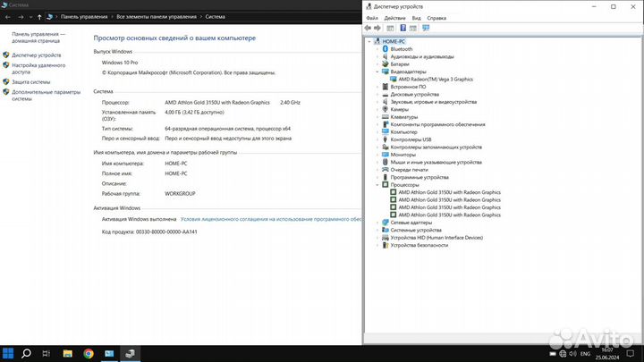This screenshot has height=362, width=644.
Task: Click Все элементы панели управления breadcrumb
Action: click(x=157, y=17)
